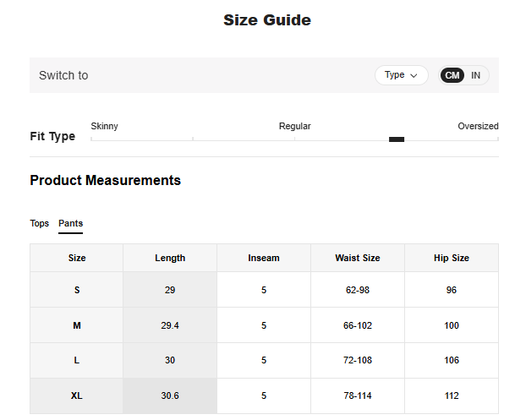The height and width of the screenshot is (420, 515).
Task: Click the waist size 62-98 cell
Action: click(x=358, y=290)
